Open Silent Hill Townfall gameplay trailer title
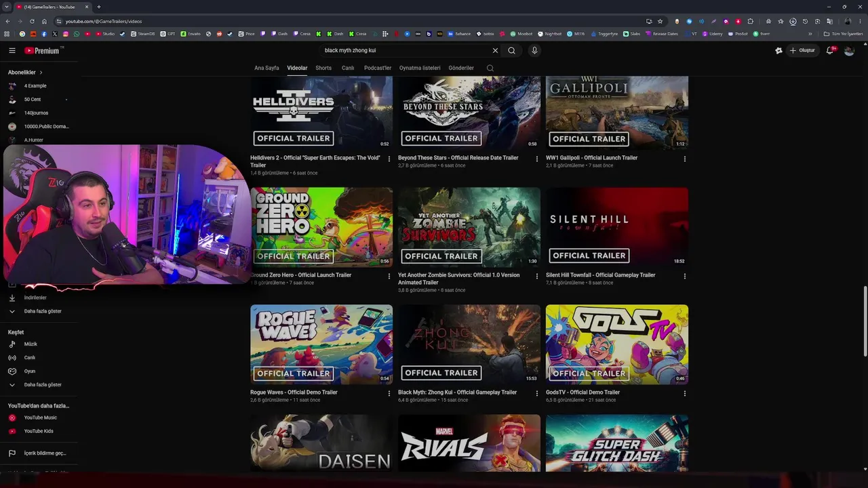This screenshot has height=488, width=868. (600, 275)
